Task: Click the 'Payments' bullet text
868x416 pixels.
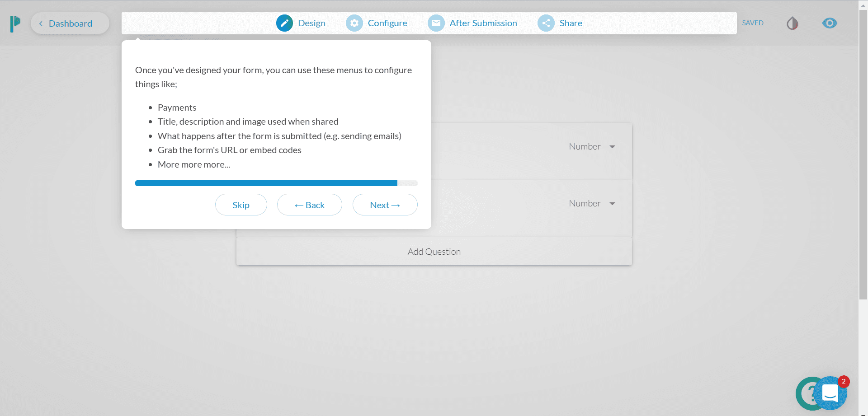Action: [x=177, y=108]
